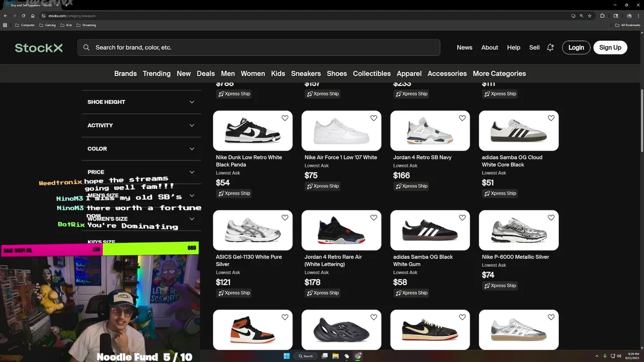Screen dimensions: 644x362
Task: Favorite the Yeezy Foam Runner-style black shoe heart
Action: 373,317
